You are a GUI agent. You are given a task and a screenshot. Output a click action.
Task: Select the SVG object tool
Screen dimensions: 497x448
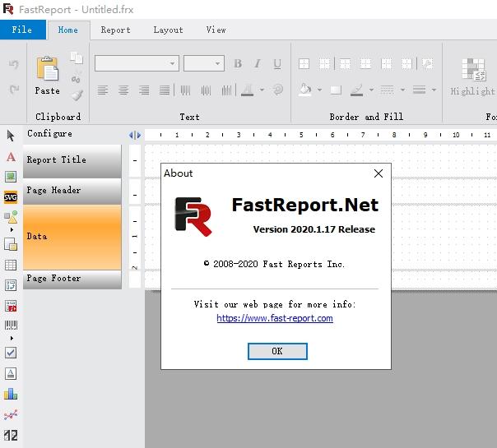click(11, 197)
